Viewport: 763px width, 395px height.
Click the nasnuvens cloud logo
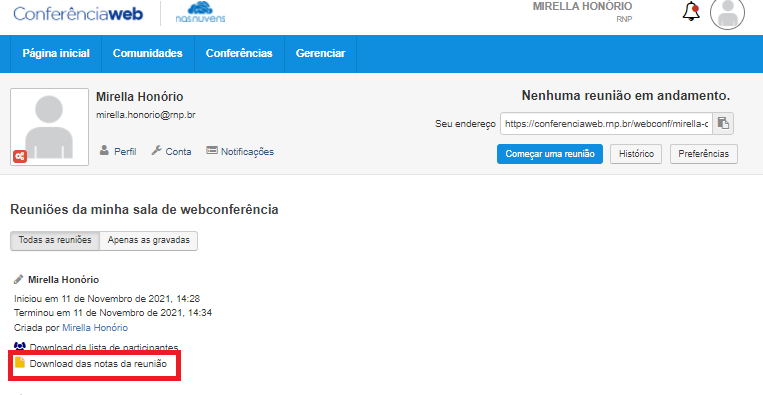pyautogui.click(x=200, y=13)
